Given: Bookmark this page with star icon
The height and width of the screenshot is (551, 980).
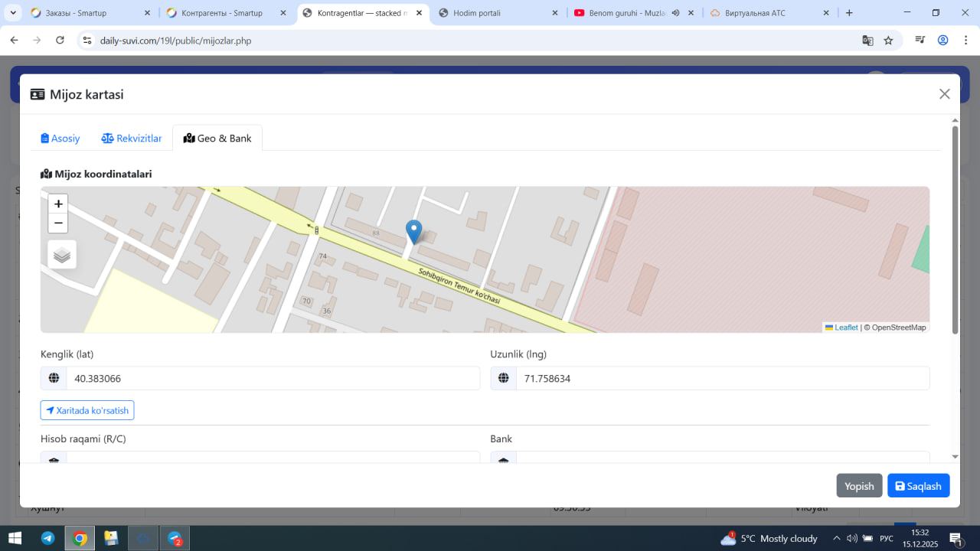Looking at the screenshot, I should tap(888, 41).
